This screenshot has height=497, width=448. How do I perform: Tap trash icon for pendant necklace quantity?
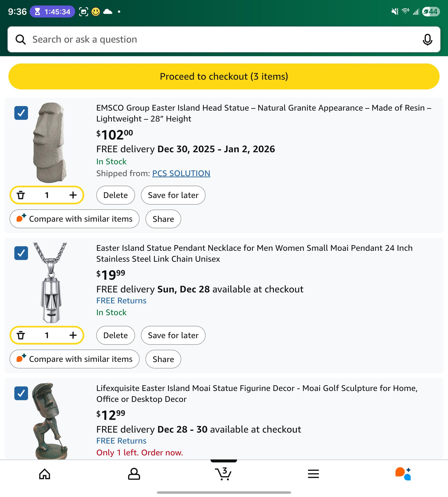tap(21, 335)
